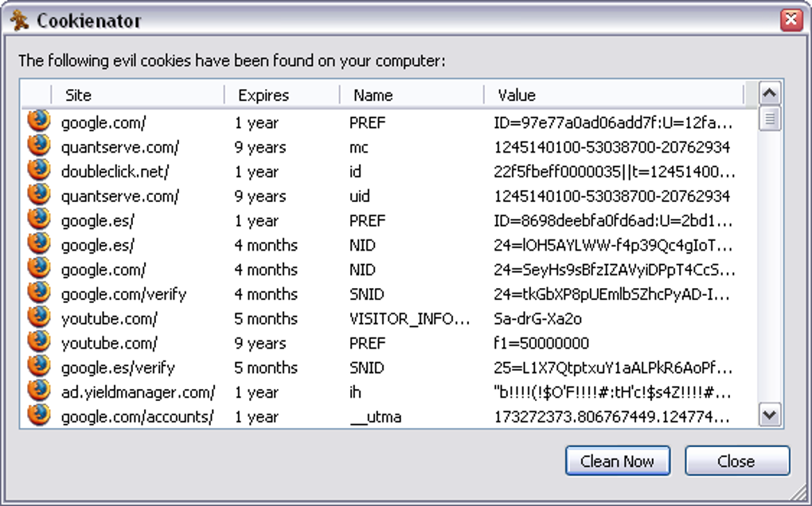The width and height of the screenshot is (812, 506).
Task: Click value Sa-drG-Xa2o
Action: coord(537,319)
